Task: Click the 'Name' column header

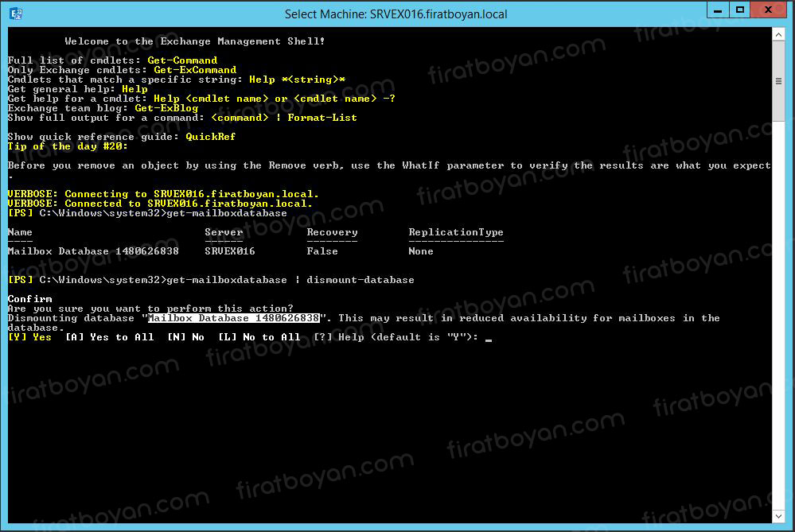Action: pos(20,232)
